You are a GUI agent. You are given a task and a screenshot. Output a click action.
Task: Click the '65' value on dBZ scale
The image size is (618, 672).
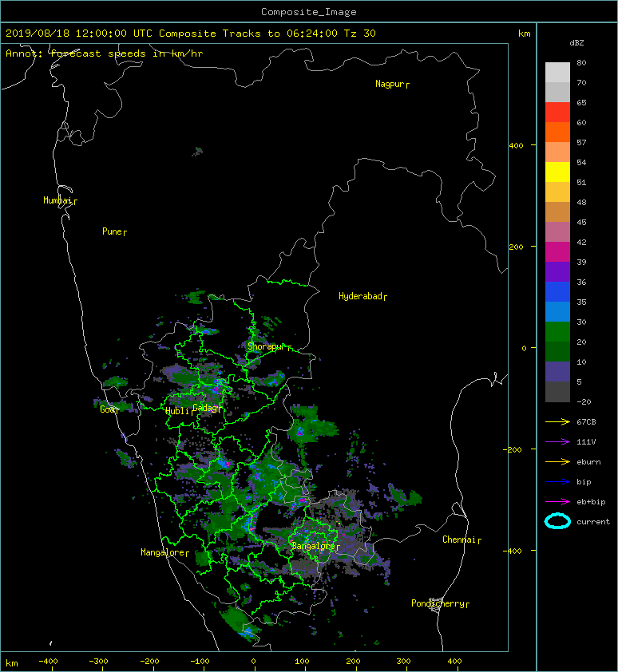(x=581, y=102)
